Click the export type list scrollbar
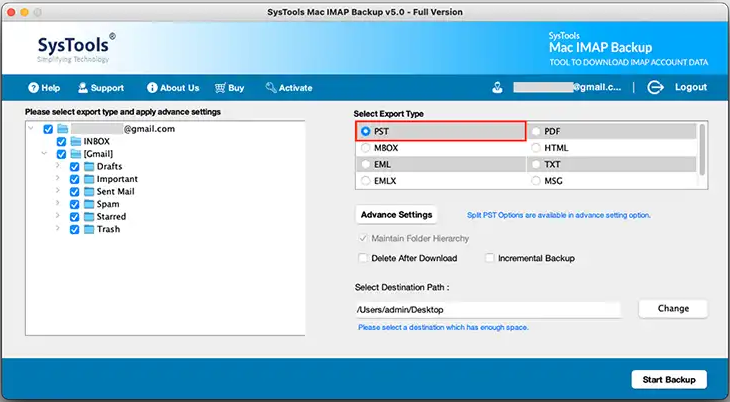 click(x=702, y=150)
